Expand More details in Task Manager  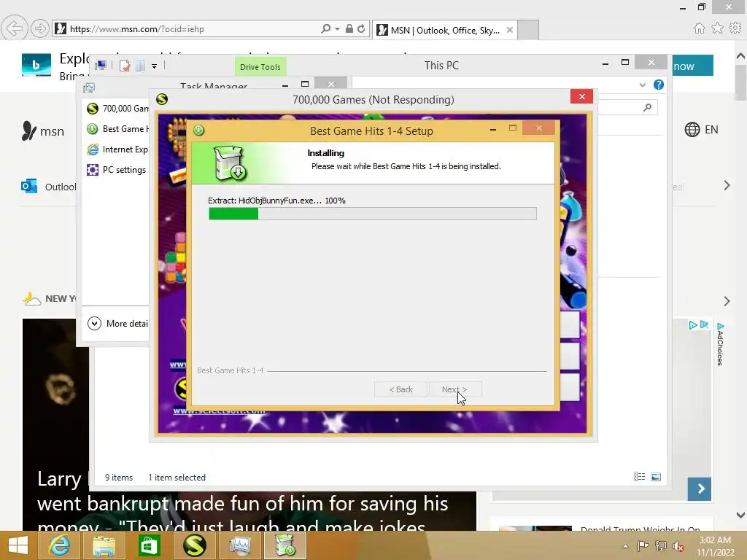point(117,323)
